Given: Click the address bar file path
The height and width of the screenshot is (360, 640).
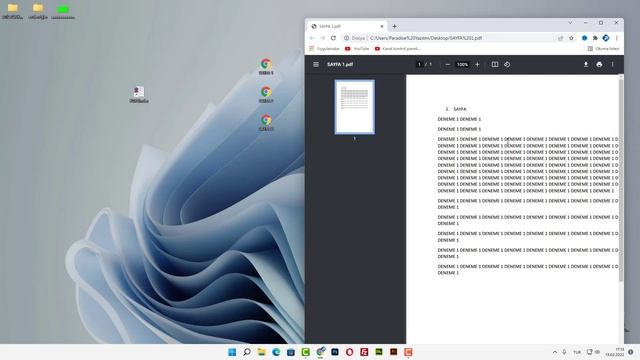Looking at the screenshot, I should pyautogui.click(x=426, y=38).
